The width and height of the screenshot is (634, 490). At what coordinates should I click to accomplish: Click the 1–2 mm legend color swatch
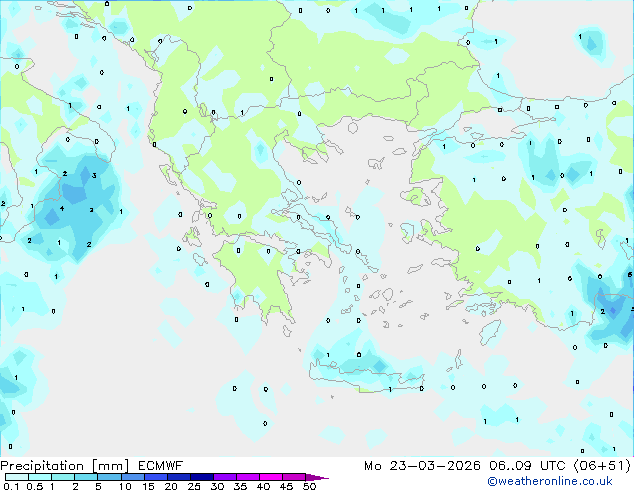(x=63, y=477)
